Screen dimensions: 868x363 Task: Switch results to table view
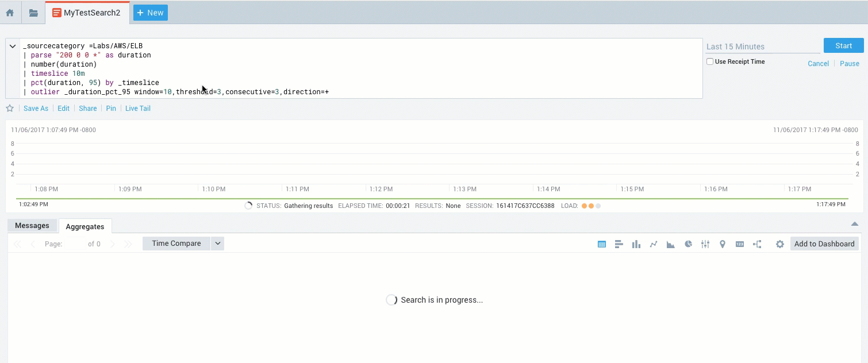[x=601, y=244]
